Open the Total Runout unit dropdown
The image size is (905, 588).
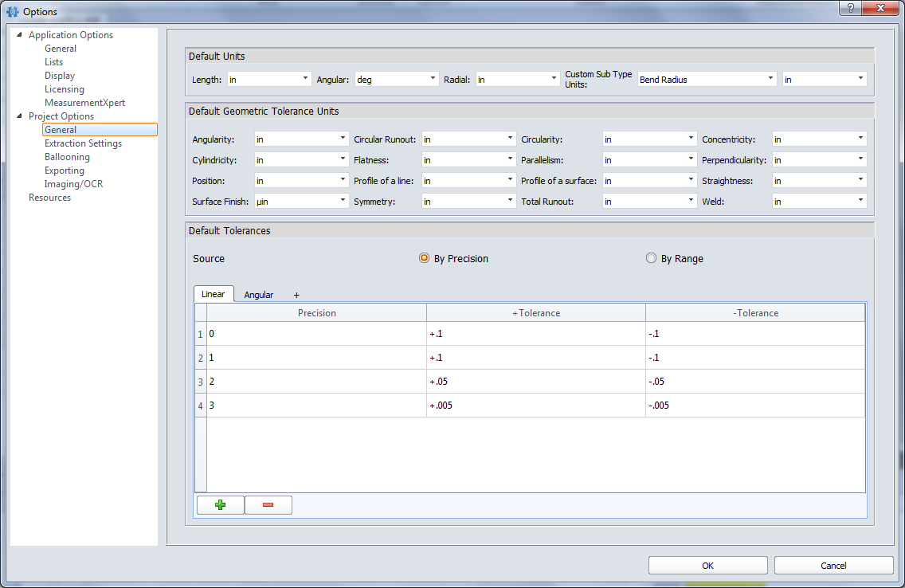coord(650,202)
